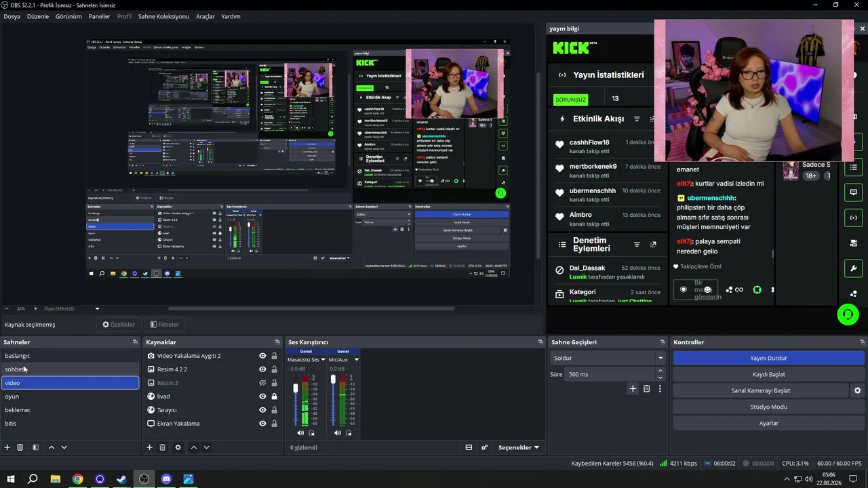
Task: Open the Dosya menu
Action: 12,16
